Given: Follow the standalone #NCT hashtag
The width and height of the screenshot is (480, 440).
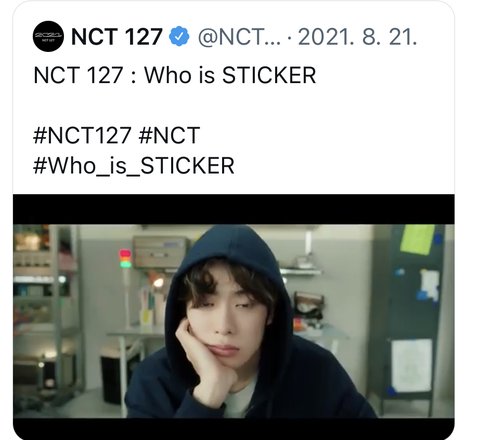Looking at the screenshot, I should coord(169,135).
